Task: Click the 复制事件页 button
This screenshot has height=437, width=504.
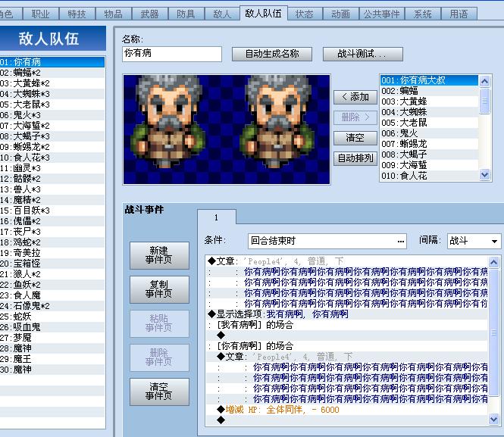Action: [159, 289]
